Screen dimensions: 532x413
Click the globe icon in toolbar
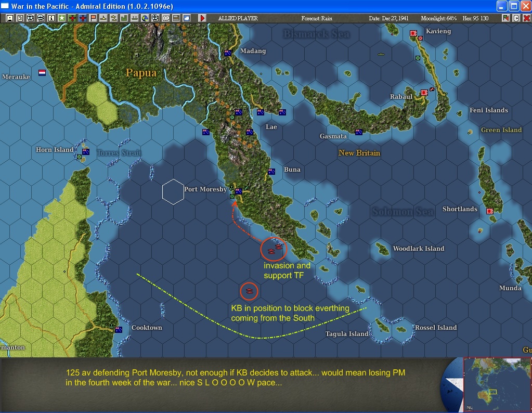coord(145,18)
